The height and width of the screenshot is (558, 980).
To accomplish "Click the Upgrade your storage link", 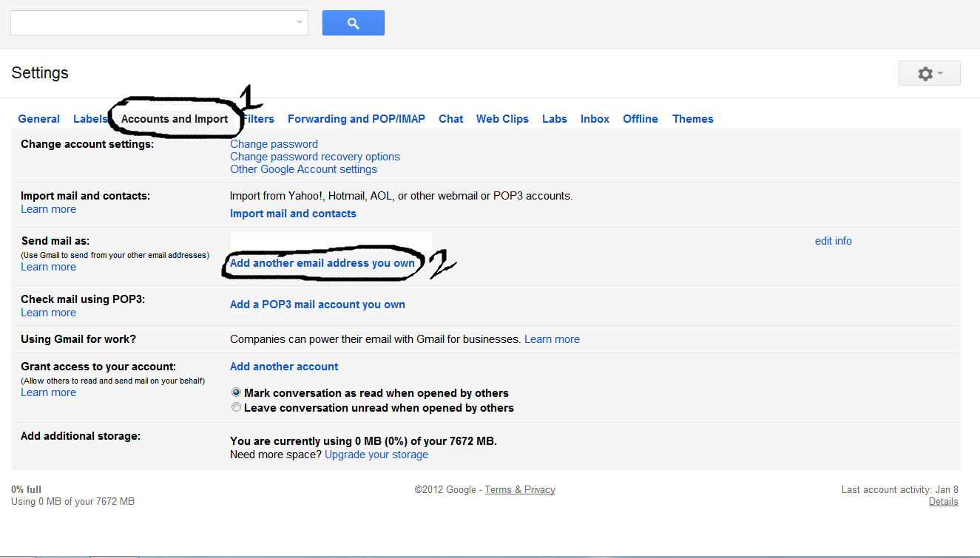I will pyautogui.click(x=376, y=455).
